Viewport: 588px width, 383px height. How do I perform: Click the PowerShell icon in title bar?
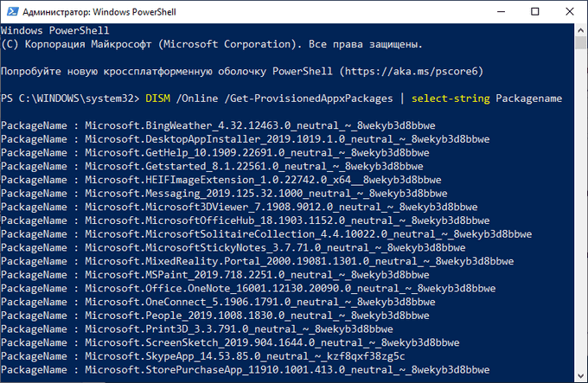[12, 11]
